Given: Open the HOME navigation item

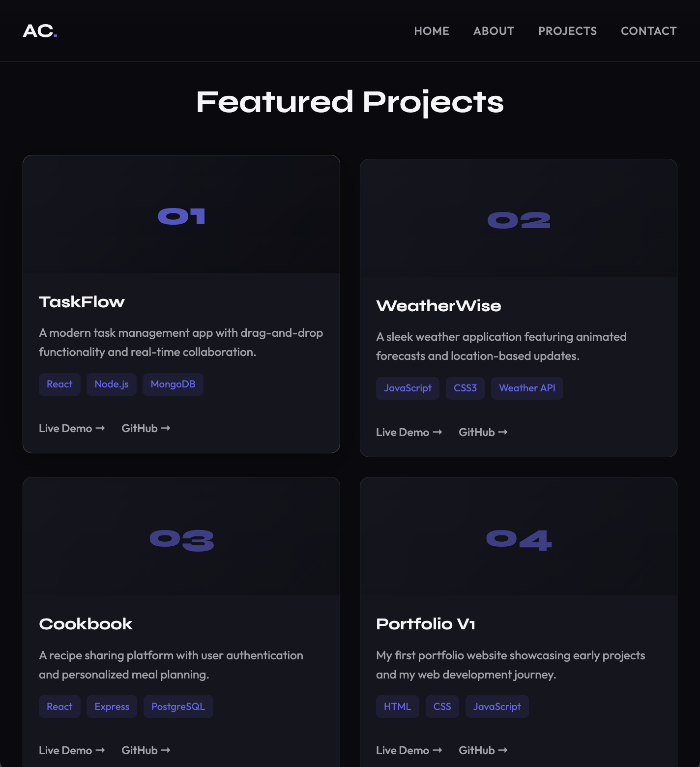Looking at the screenshot, I should point(431,30).
